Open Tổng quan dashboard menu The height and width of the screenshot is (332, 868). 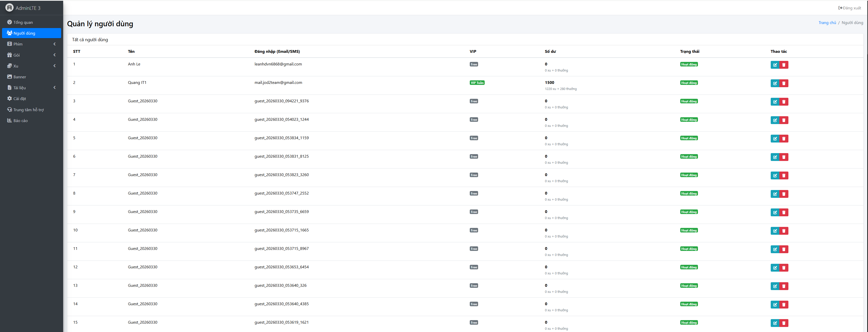tap(23, 22)
